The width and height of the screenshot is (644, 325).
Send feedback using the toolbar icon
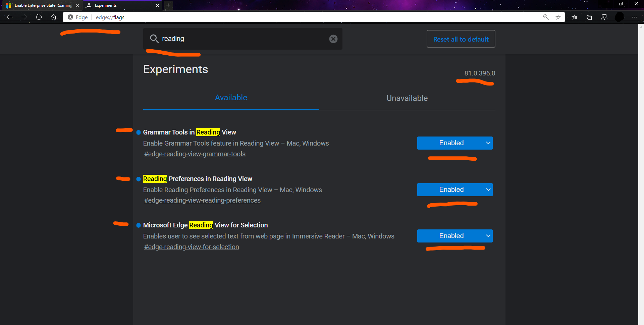pyautogui.click(x=604, y=17)
